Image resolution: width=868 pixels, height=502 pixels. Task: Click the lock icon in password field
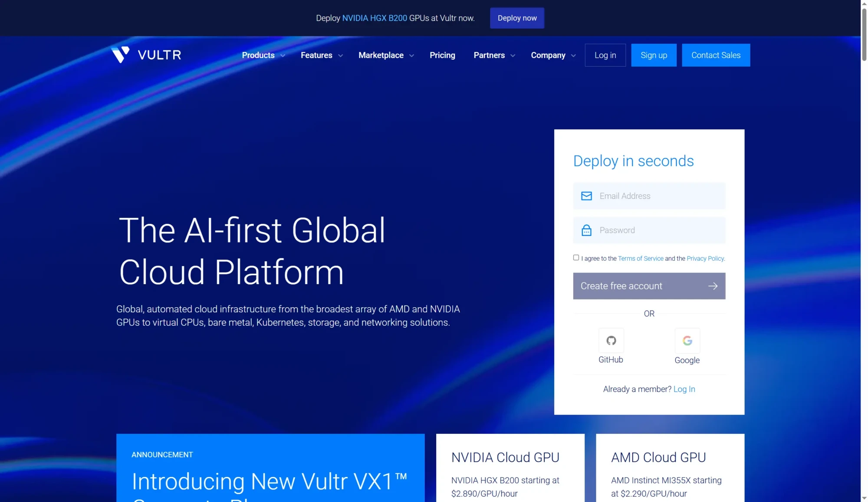586,230
